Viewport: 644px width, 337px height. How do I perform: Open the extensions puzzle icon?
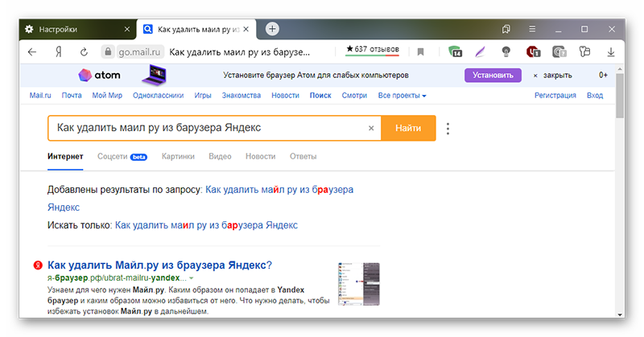(584, 51)
